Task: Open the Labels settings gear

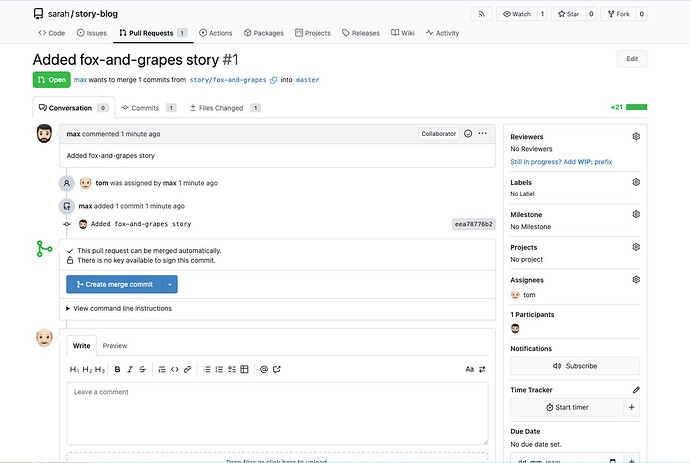Action: (635, 182)
